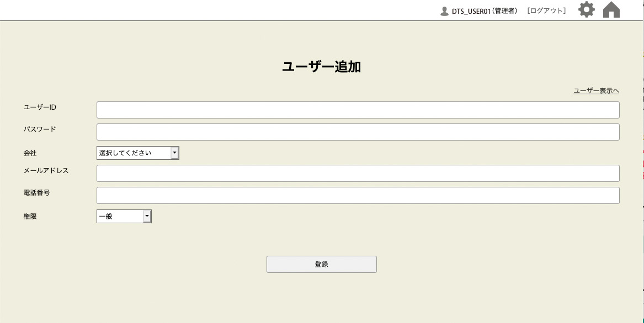Click the メールアドレス label text

(46, 170)
